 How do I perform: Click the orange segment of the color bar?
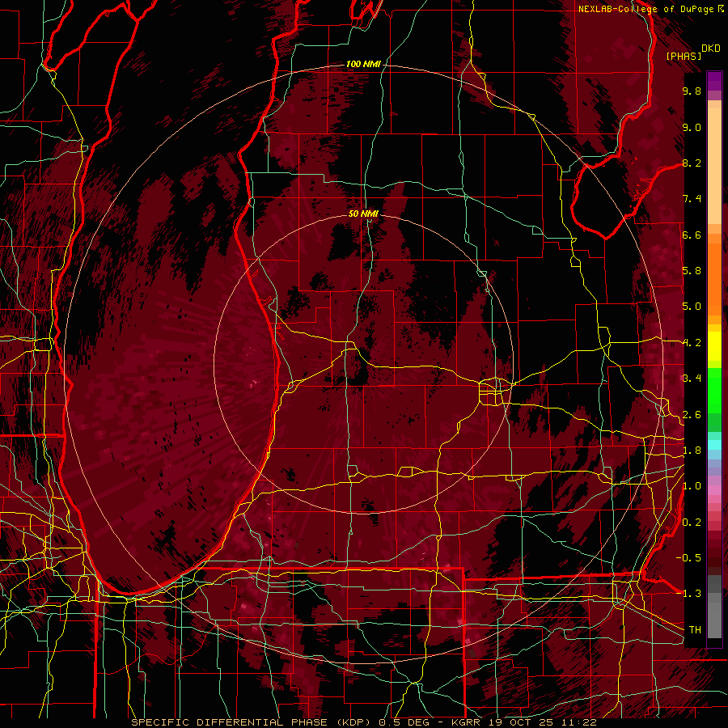pyautogui.click(x=714, y=278)
